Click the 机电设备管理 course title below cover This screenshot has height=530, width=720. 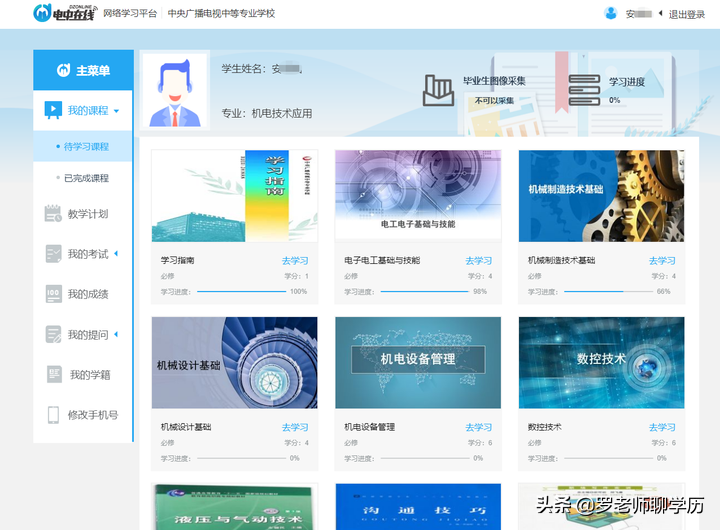coord(370,427)
